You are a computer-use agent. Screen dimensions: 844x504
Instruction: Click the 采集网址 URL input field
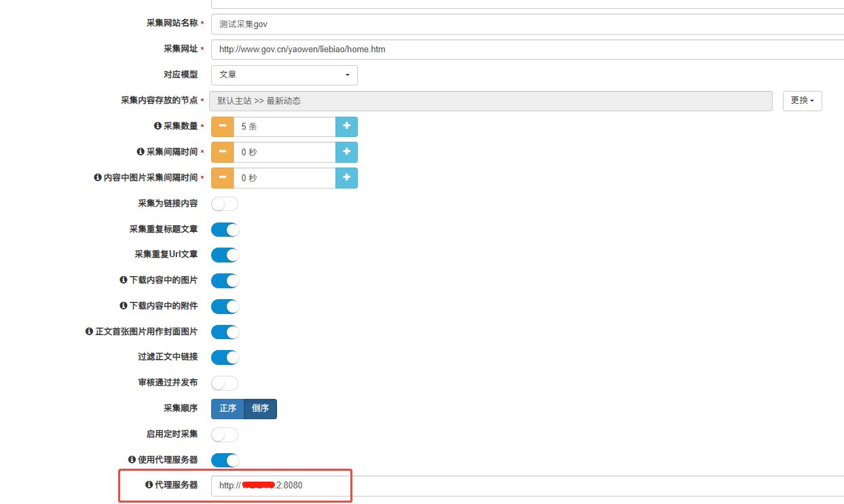coord(523,50)
